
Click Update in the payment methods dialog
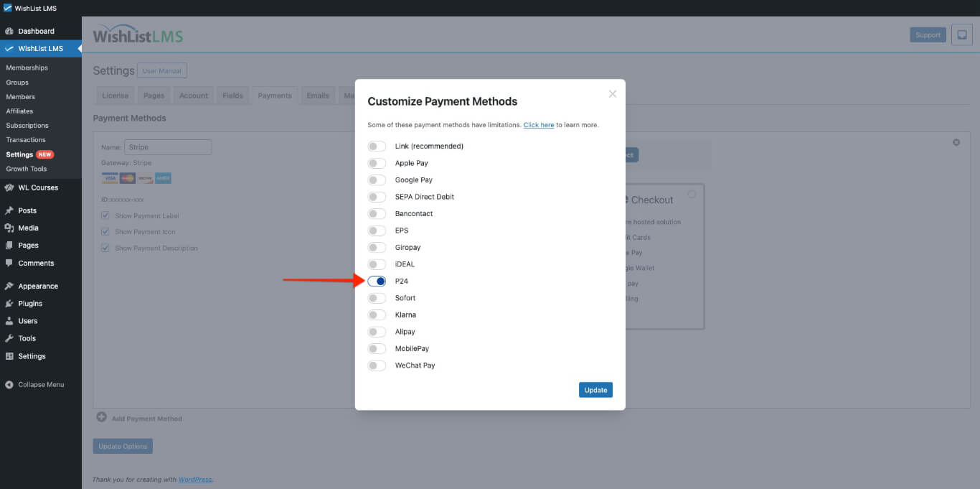[x=595, y=389]
